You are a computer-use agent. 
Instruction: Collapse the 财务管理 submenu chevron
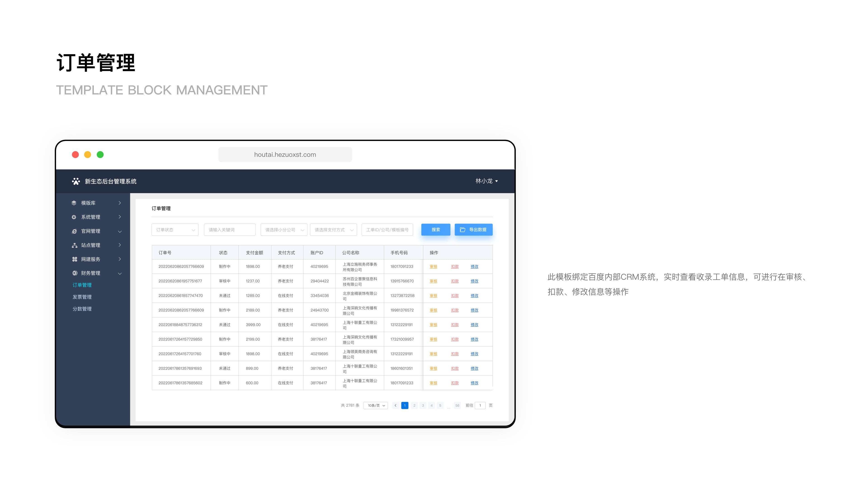pyautogui.click(x=120, y=273)
